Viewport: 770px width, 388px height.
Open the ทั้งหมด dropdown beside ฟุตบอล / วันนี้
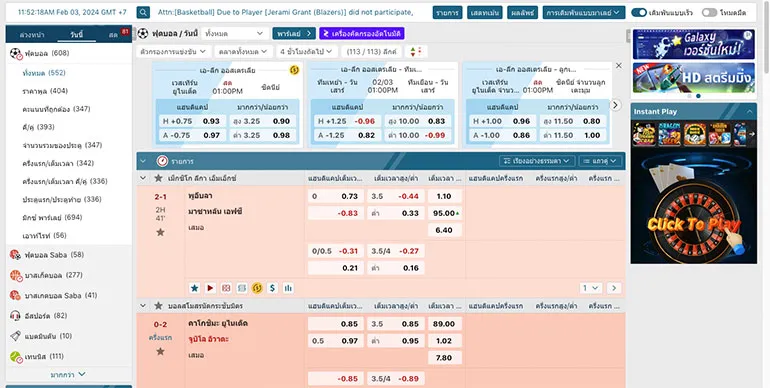click(x=235, y=33)
